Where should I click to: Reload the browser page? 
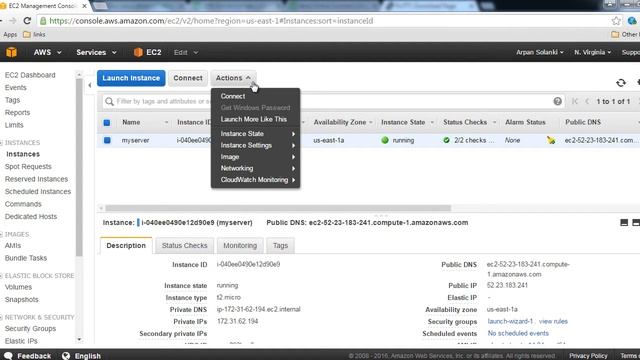pyautogui.click(x=27, y=21)
